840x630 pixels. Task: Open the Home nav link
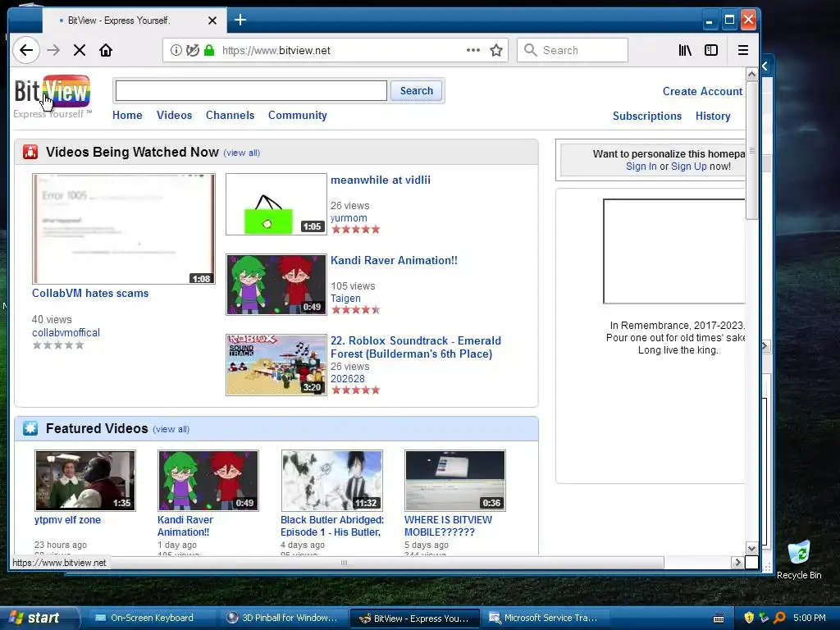[127, 115]
